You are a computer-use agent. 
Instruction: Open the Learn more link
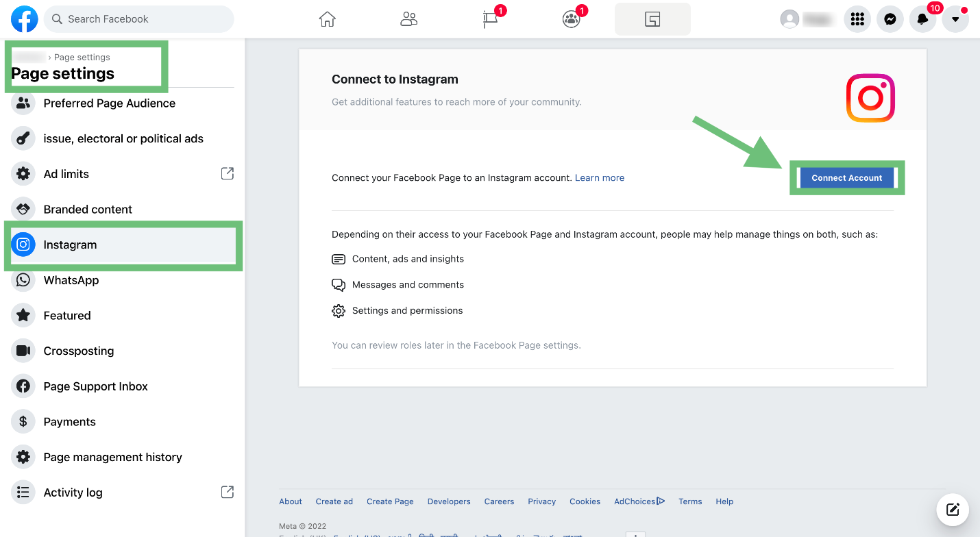click(600, 178)
